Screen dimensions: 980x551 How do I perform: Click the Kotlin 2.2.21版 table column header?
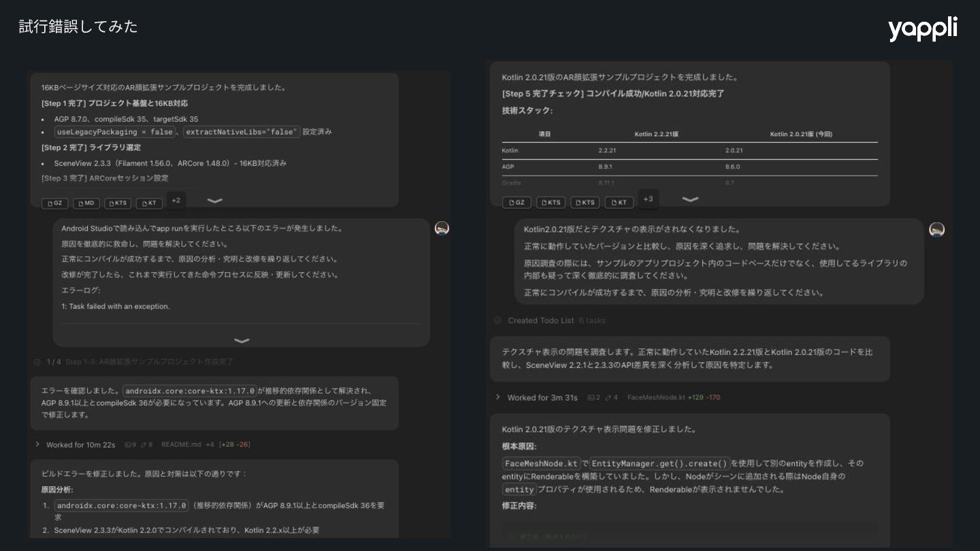pos(656,135)
